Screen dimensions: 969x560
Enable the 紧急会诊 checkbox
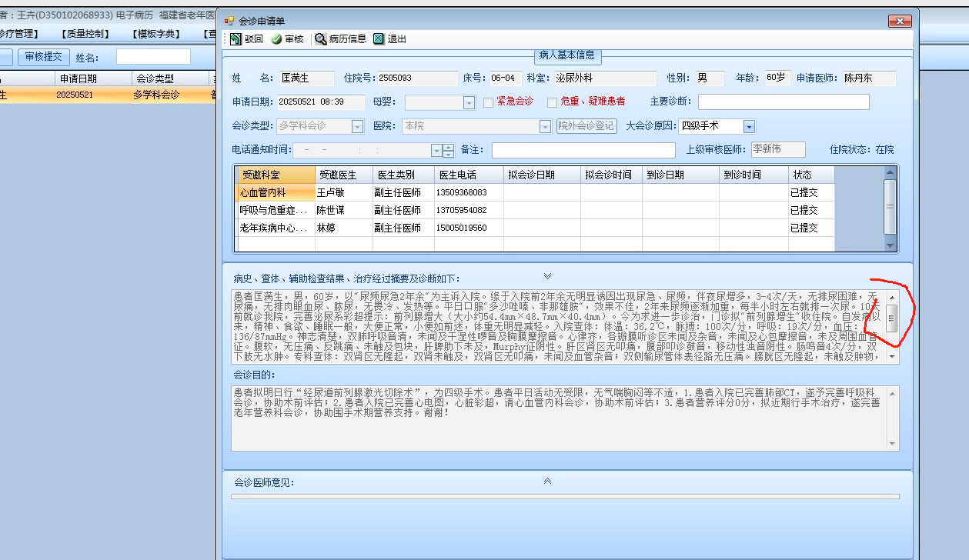(488, 102)
